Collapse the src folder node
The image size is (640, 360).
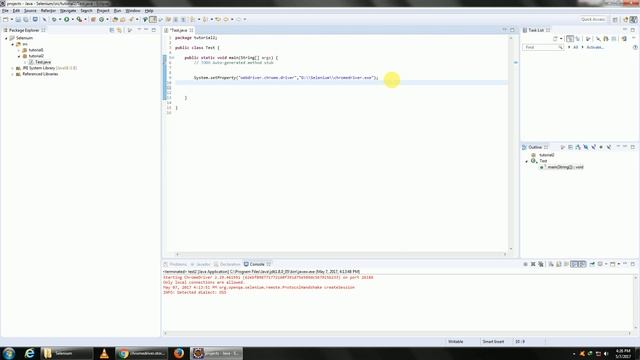13,44
